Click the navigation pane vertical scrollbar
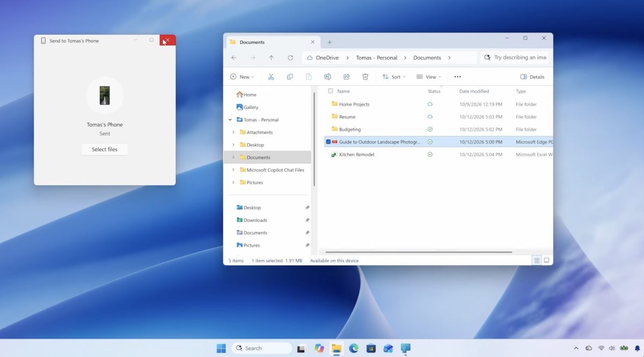Screen dimensions: 644x357 tap(314, 139)
